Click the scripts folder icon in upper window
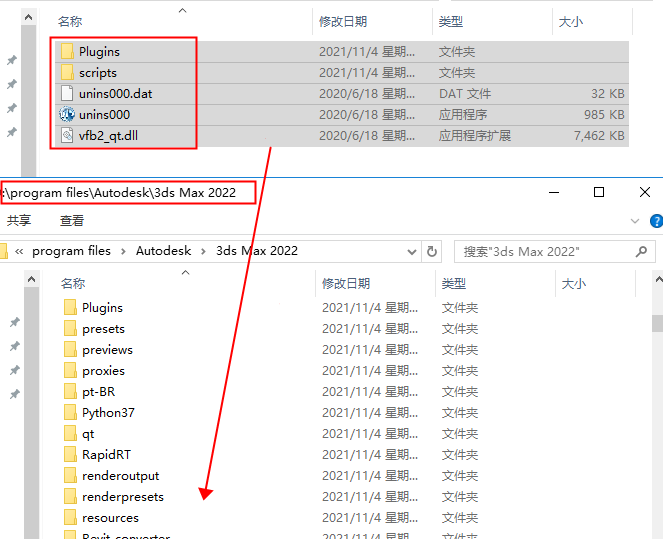The width and height of the screenshot is (663, 539). [67, 73]
